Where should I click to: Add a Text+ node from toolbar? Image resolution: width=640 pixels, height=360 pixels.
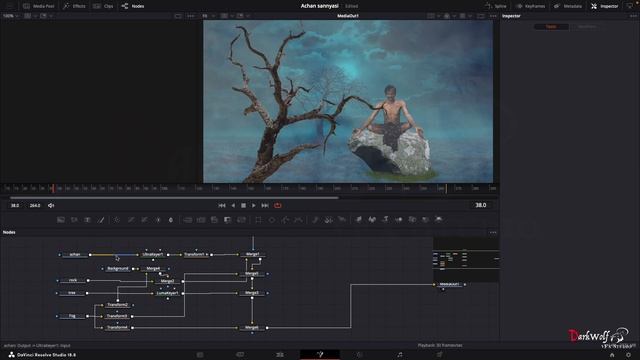point(87,220)
